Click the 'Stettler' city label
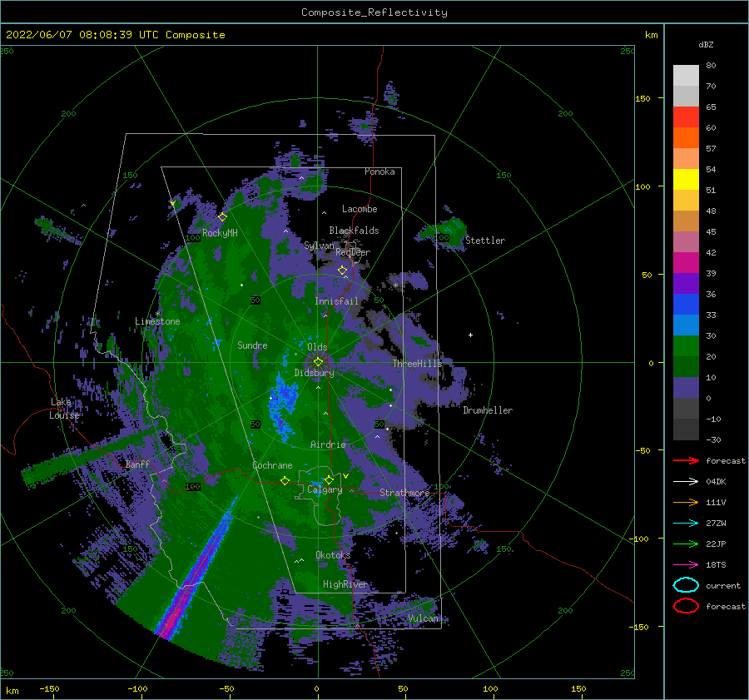Viewport: 749px width, 700px height. pos(485,241)
